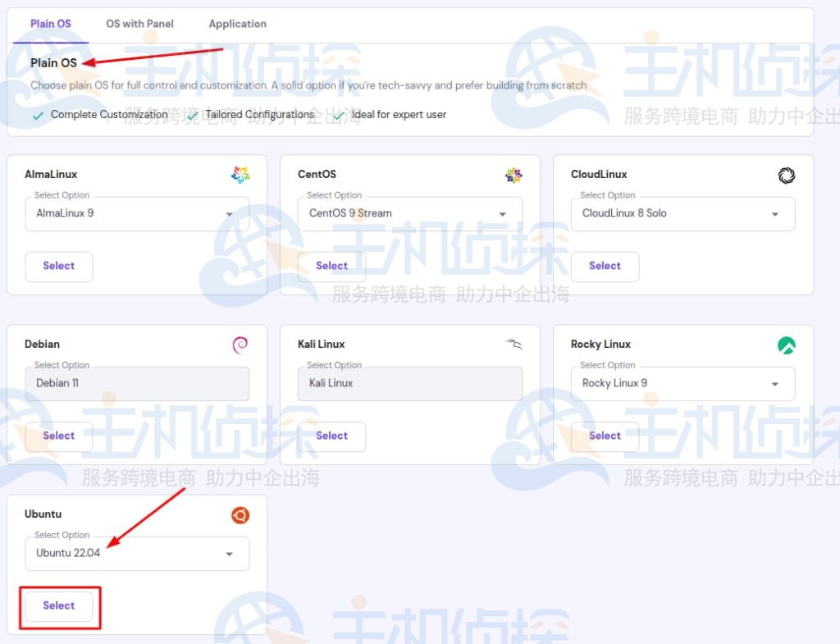Click the CentOS logo icon
840x644 pixels.
point(514,174)
